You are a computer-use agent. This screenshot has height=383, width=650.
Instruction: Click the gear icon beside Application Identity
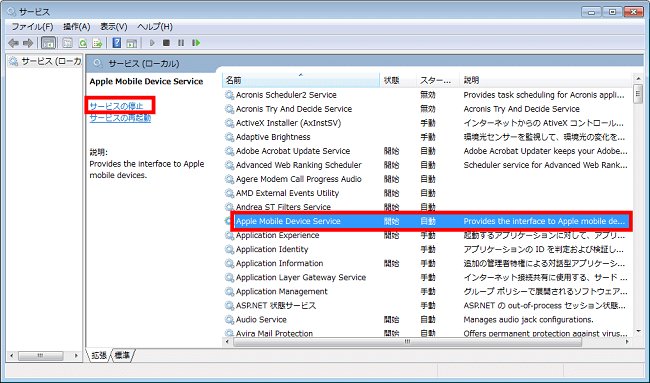(x=229, y=250)
